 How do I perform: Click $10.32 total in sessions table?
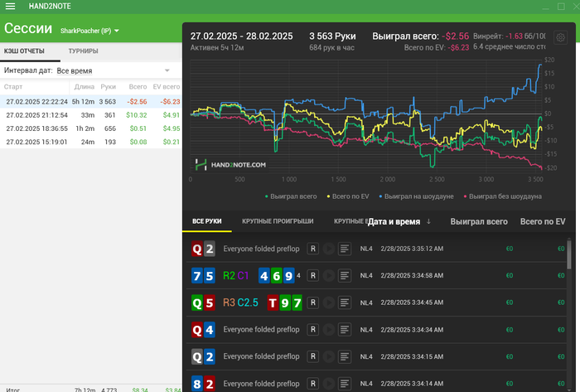(x=136, y=115)
